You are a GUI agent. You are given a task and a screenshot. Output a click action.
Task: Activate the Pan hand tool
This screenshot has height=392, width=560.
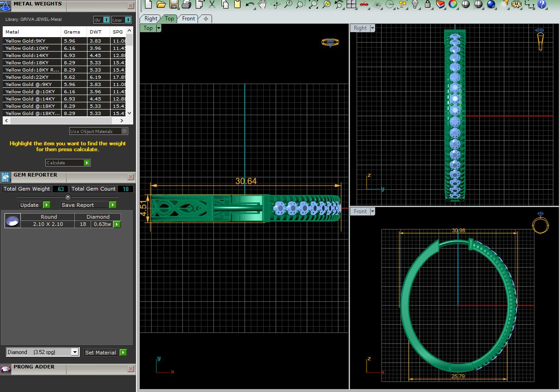pos(262,5)
